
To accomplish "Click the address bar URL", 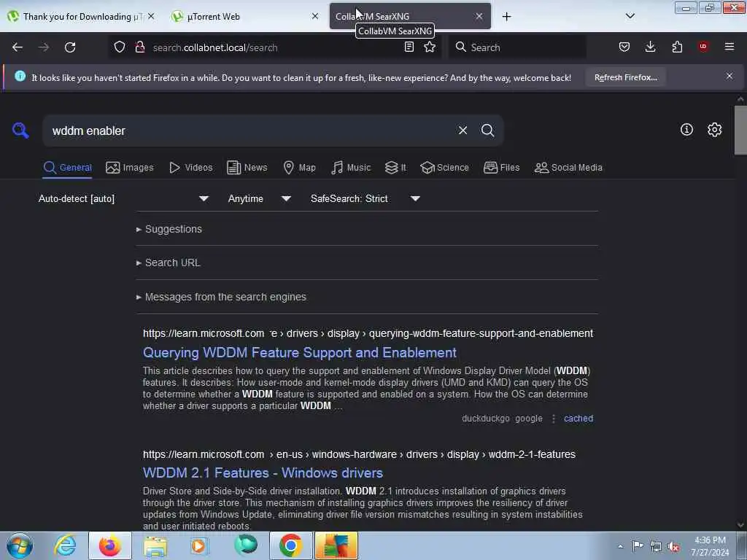I will pyautogui.click(x=215, y=47).
